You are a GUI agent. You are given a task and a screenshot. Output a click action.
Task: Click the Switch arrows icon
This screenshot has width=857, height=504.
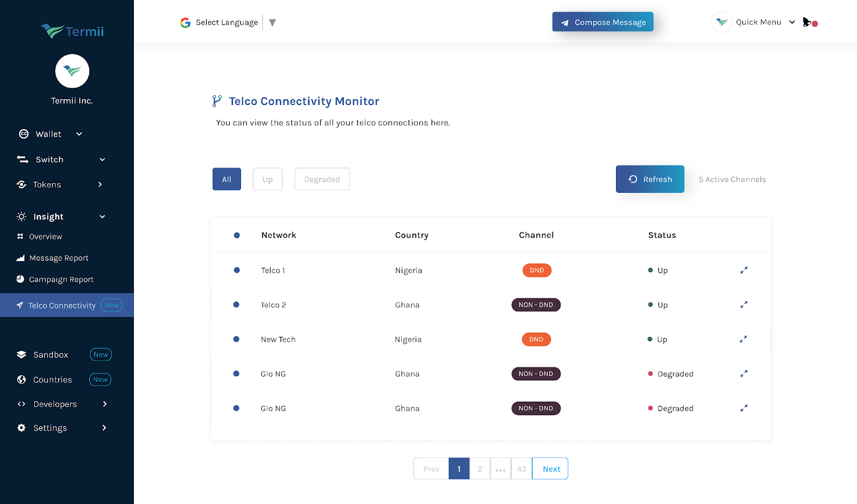pos(22,160)
